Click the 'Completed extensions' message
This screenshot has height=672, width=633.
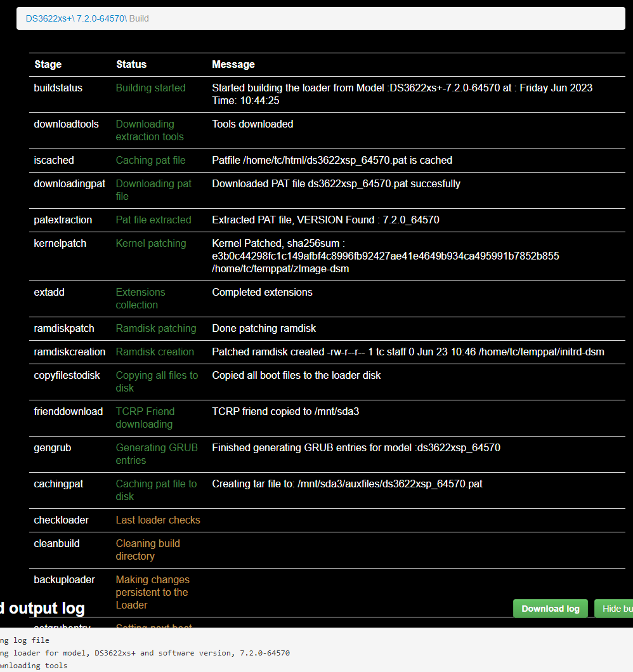(x=262, y=293)
